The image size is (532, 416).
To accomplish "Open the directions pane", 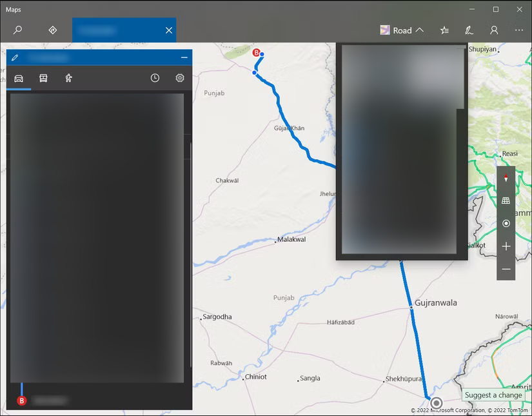I will pyautogui.click(x=52, y=30).
